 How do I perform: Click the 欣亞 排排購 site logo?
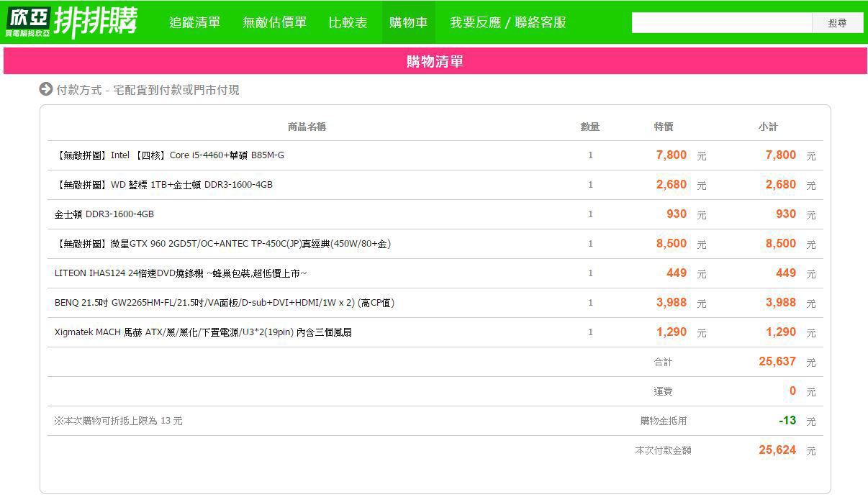[x=71, y=22]
